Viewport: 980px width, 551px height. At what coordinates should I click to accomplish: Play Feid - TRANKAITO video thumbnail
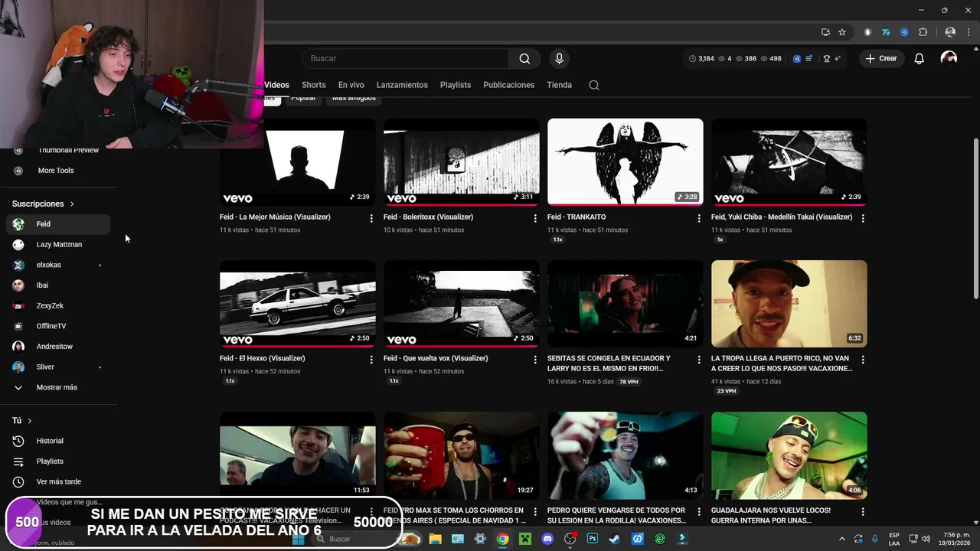[626, 162]
